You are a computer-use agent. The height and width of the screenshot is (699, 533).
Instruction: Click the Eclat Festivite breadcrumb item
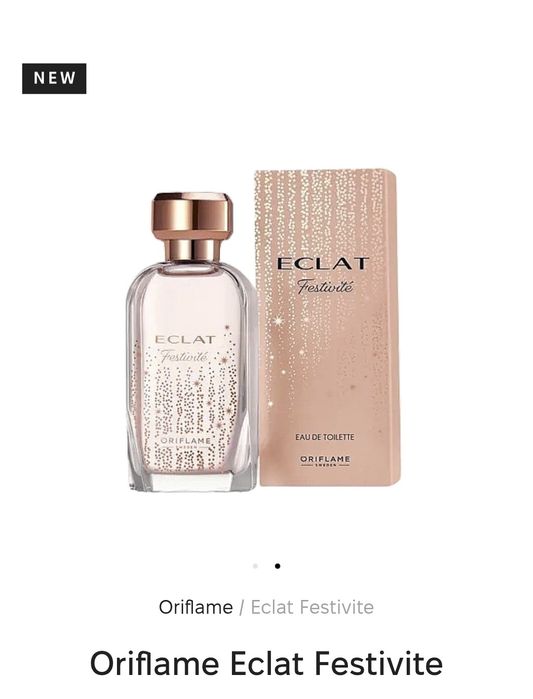[x=312, y=607]
